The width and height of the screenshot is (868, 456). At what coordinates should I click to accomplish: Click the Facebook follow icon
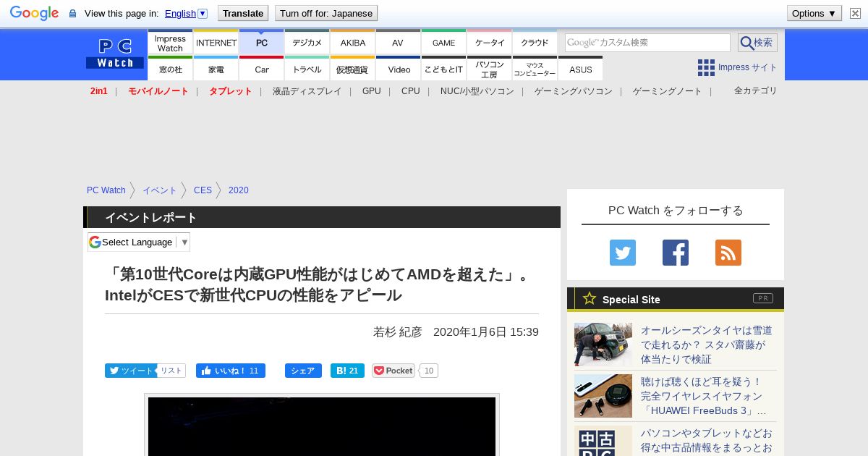(x=676, y=253)
